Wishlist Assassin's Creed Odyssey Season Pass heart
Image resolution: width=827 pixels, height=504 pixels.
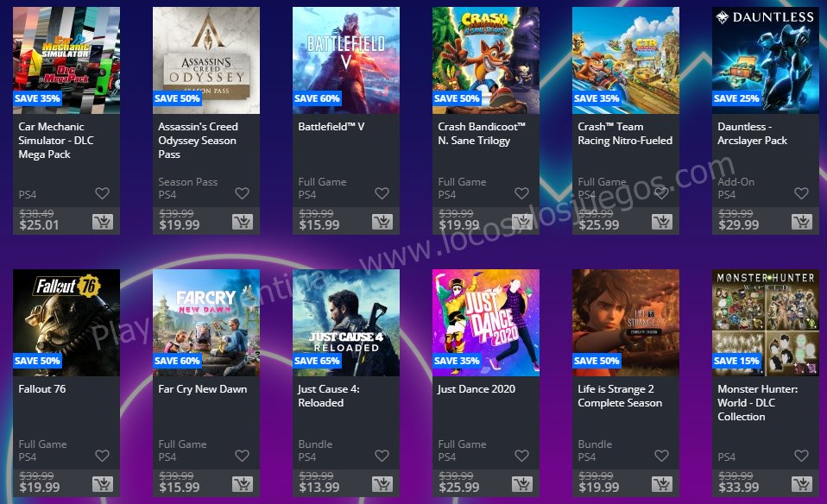(242, 193)
